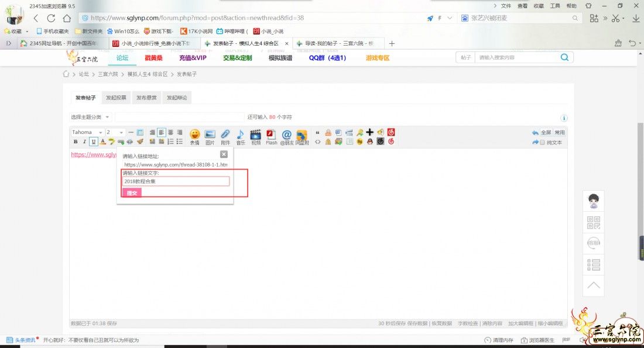This screenshot has height=348, width=644.
Task: Open the 游戏专区 navigation item
Action: [x=378, y=58]
